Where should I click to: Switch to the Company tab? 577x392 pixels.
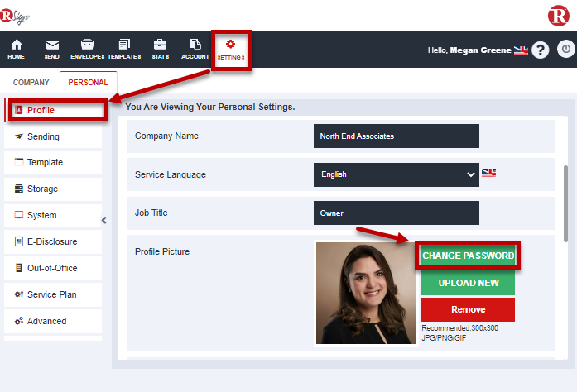click(x=31, y=83)
